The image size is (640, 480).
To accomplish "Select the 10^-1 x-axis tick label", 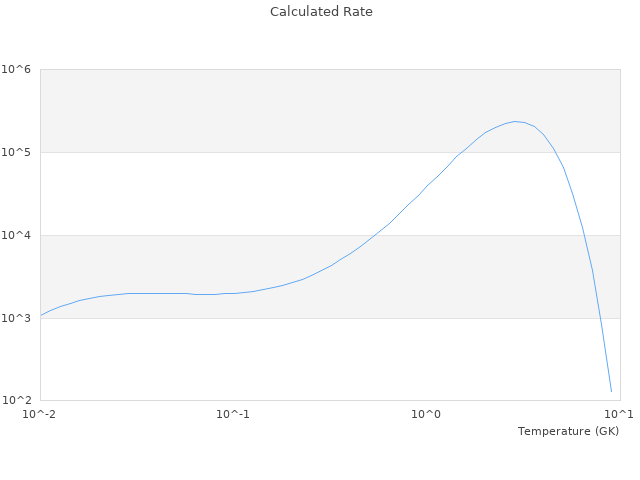I will pos(233,414).
